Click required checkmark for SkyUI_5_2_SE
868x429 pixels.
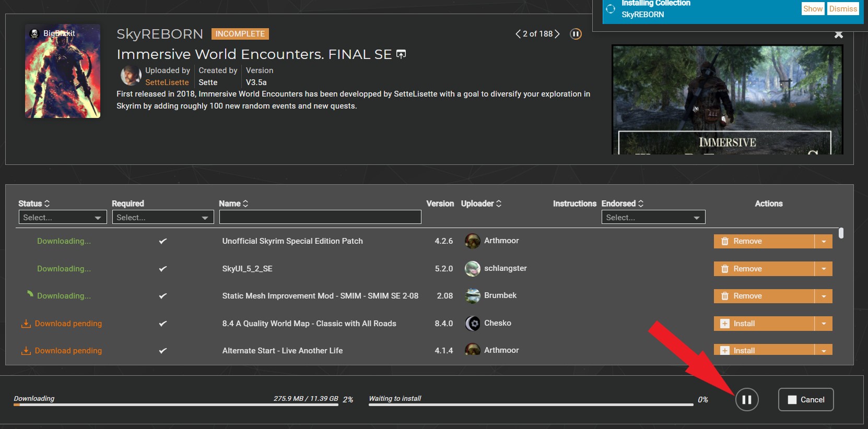click(x=163, y=269)
